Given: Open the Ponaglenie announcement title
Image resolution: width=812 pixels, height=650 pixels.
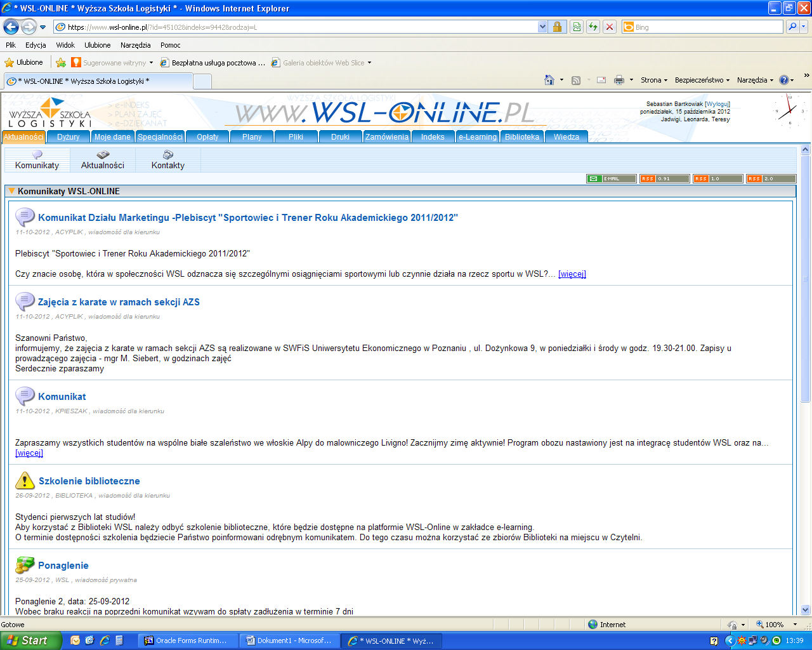Looking at the screenshot, I should point(63,566).
